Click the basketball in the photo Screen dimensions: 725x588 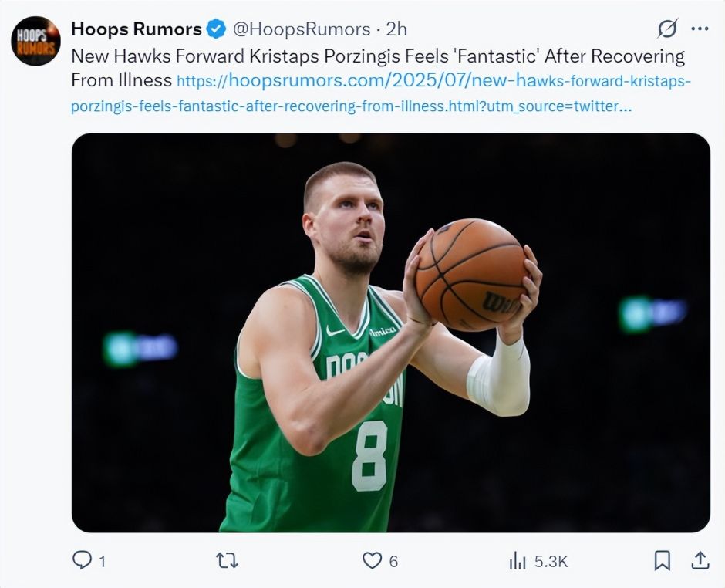pos(470,275)
